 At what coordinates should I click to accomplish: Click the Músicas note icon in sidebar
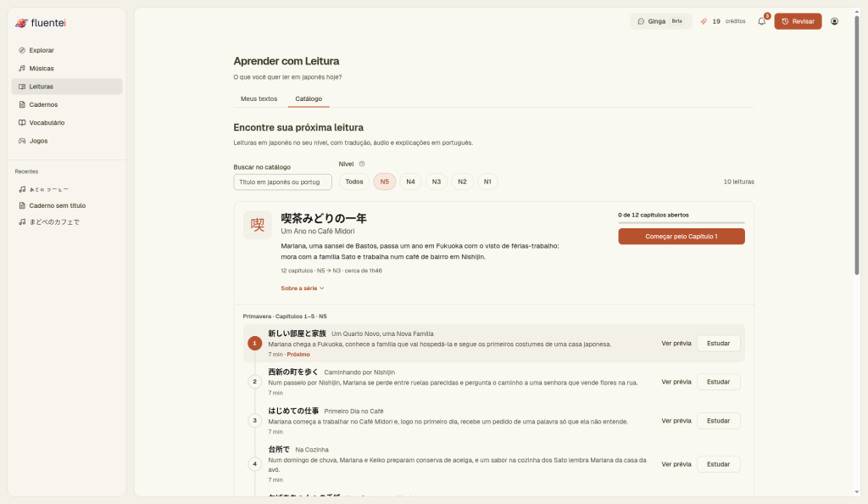coord(22,69)
